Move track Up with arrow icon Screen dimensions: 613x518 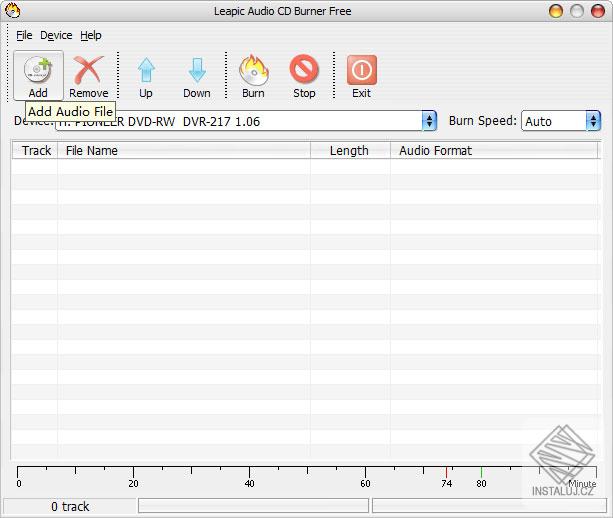coord(146,75)
